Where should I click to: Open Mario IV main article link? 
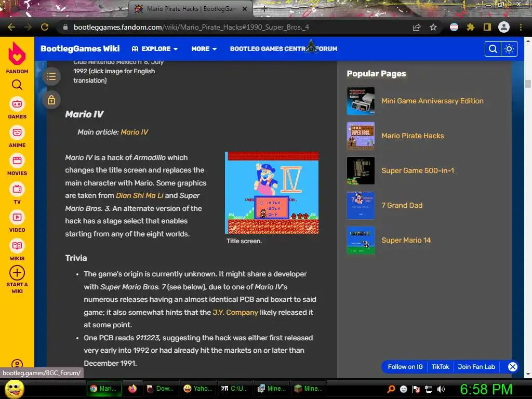[x=135, y=132]
